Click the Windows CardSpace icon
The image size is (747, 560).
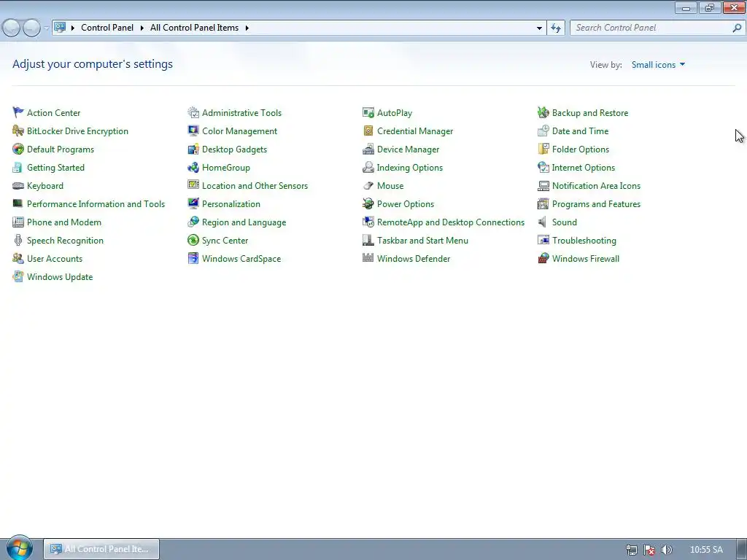pyautogui.click(x=193, y=259)
